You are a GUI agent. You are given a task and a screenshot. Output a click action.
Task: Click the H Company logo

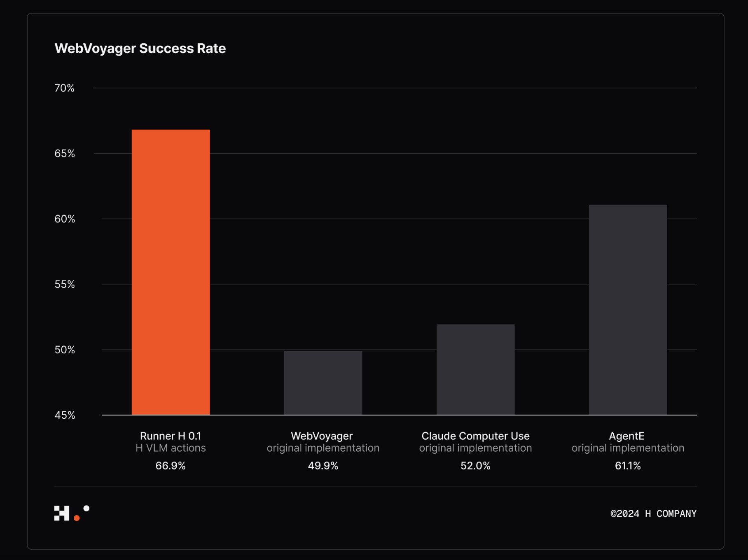(71, 513)
